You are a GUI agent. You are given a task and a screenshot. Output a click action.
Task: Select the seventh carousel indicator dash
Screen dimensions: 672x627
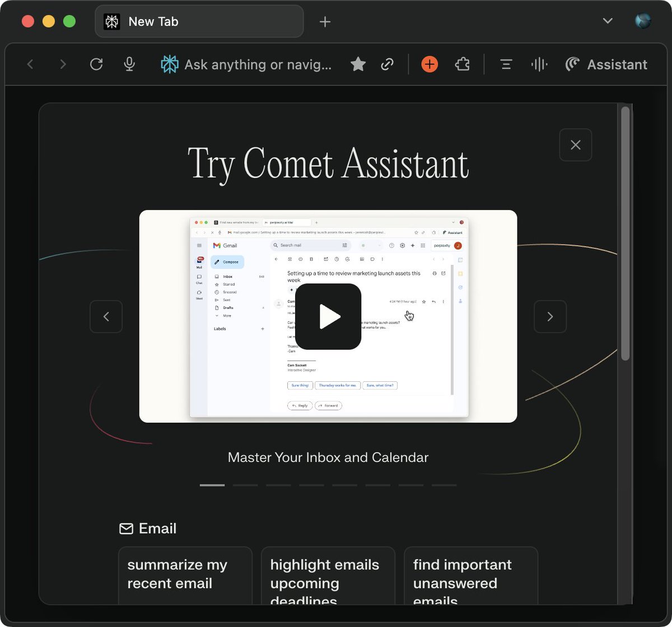(410, 485)
